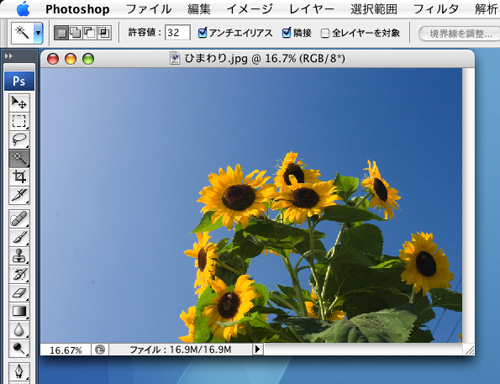Toggle the アンチエイリアス checkbox
500x384 pixels.
pyautogui.click(x=202, y=33)
